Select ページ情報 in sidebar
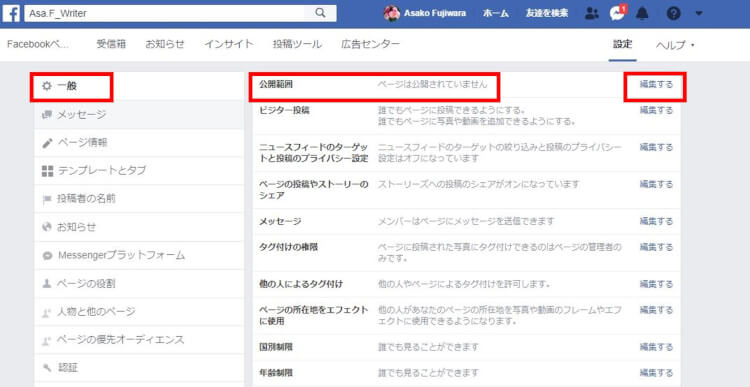 [x=139, y=143]
